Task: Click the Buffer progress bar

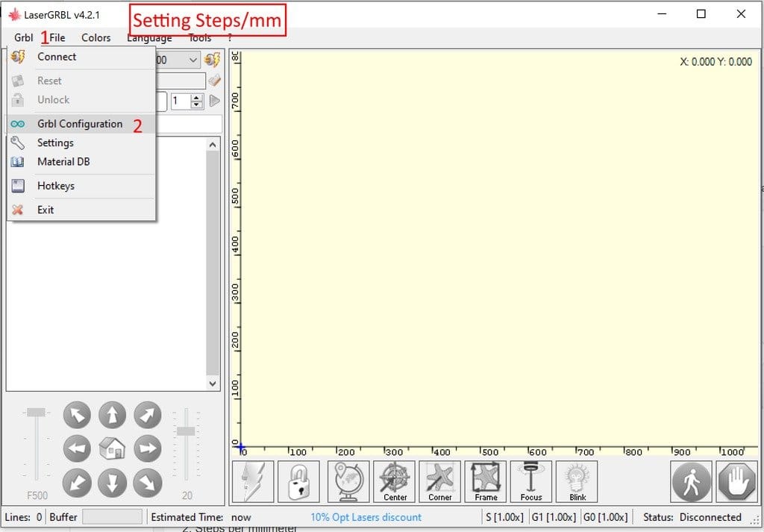Action: (x=112, y=516)
